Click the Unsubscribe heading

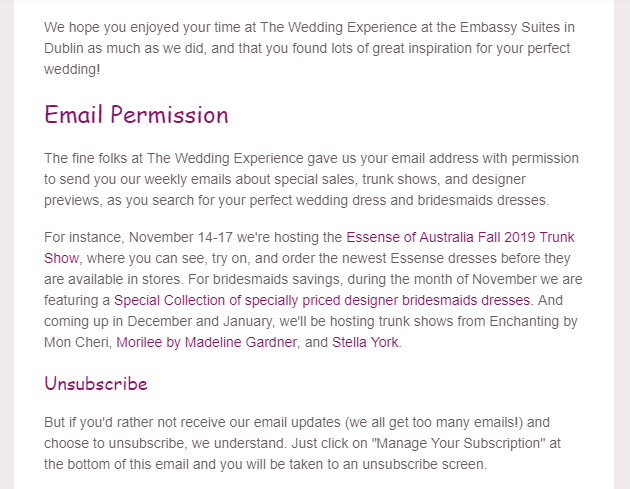tap(95, 384)
